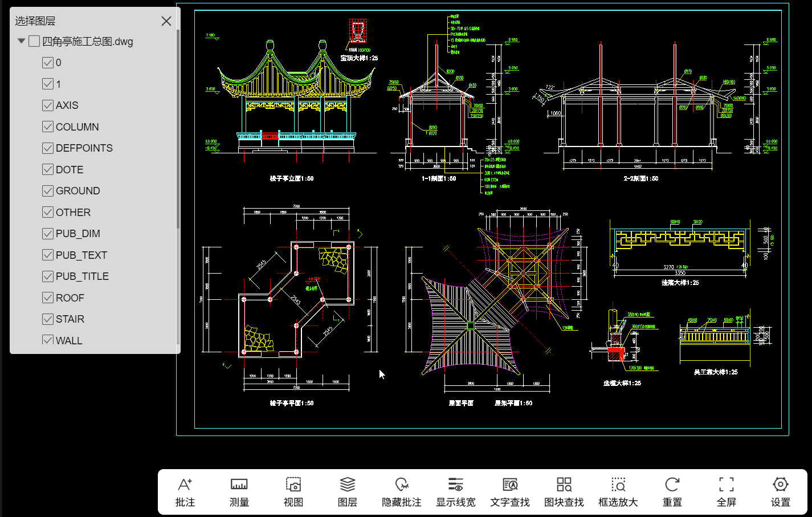
Task: Hide the ROOF layer
Action: 48,298
